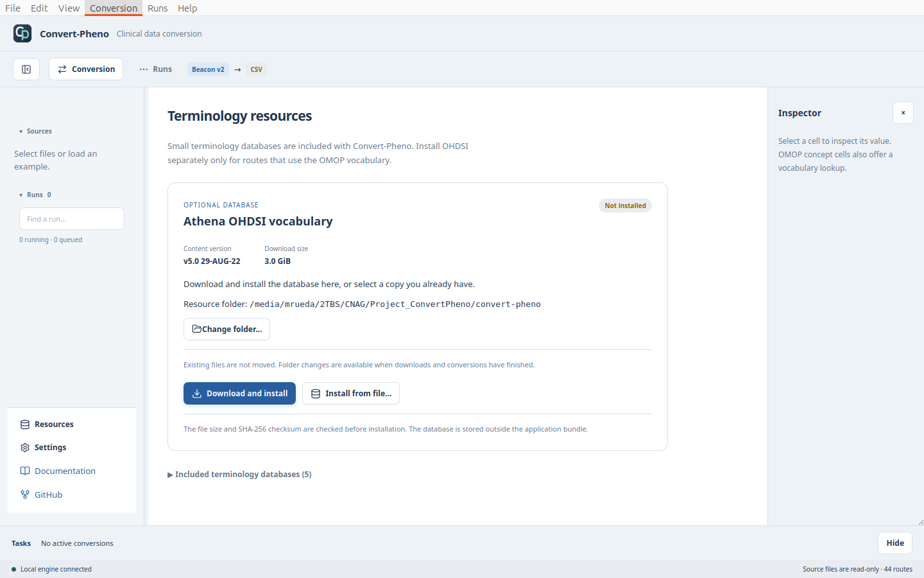The image size is (924, 578).
Task: Click the Settings gear icon
Action: click(x=25, y=448)
